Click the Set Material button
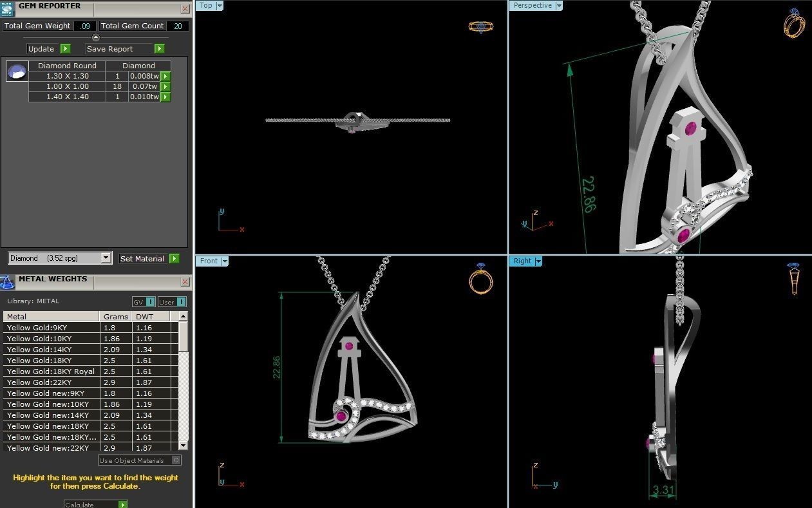812x508 pixels. [x=144, y=258]
